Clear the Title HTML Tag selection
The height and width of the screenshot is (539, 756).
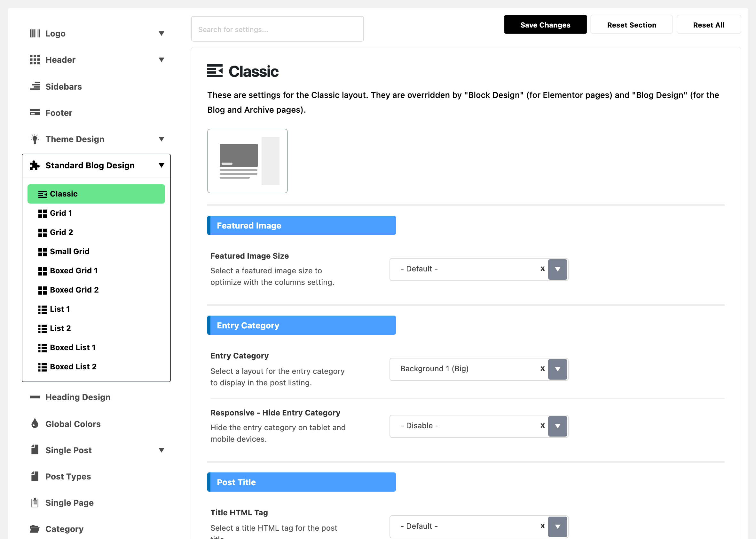pyautogui.click(x=542, y=527)
